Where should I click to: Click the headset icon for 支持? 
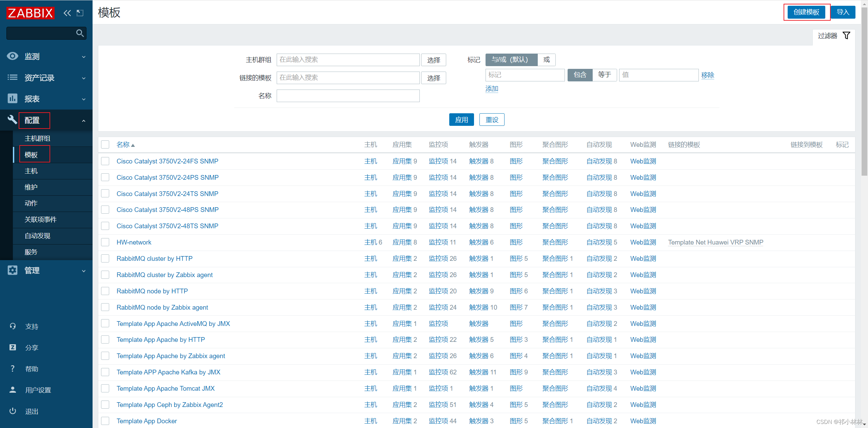coord(13,326)
